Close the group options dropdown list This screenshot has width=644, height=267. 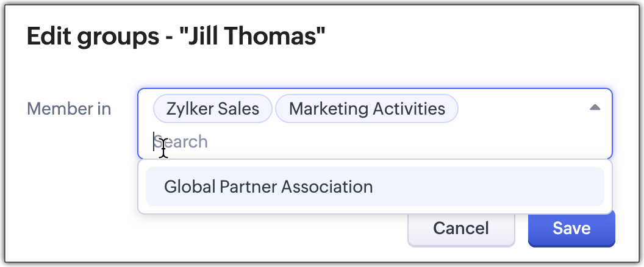(x=595, y=107)
